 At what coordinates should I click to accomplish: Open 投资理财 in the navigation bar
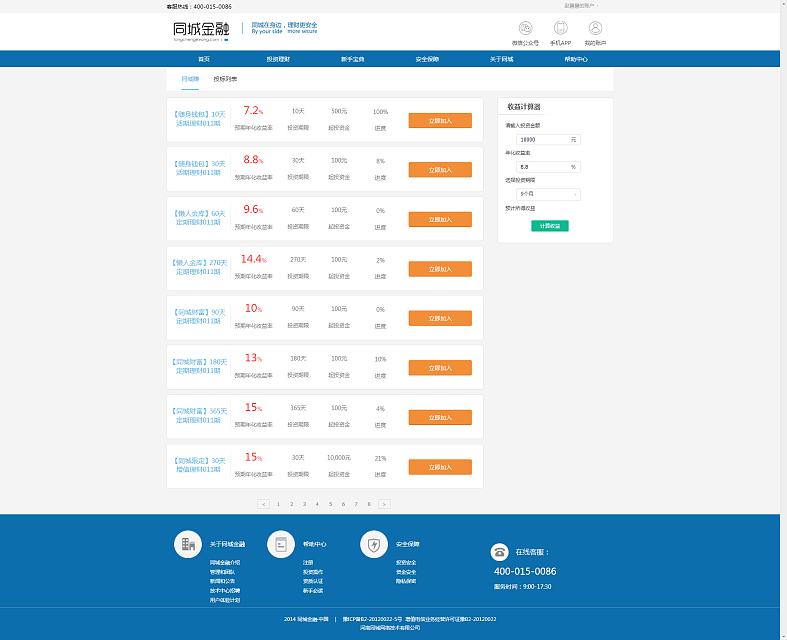(278, 59)
